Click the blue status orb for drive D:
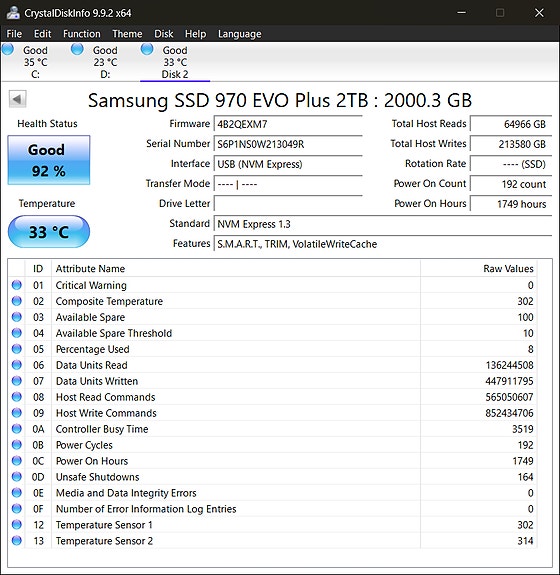 (x=77, y=49)
